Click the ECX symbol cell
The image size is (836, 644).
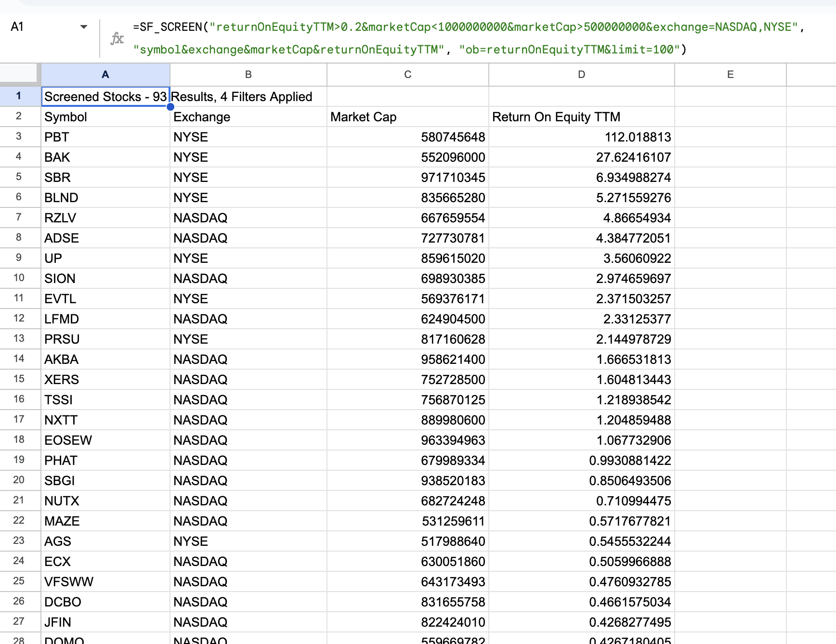pyautogui.click(x=105, y=562)
